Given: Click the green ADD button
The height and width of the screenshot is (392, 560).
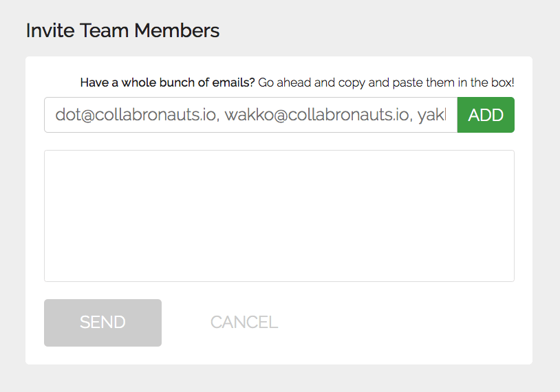Looking at the screenshot, I should [x=486, y=115].
